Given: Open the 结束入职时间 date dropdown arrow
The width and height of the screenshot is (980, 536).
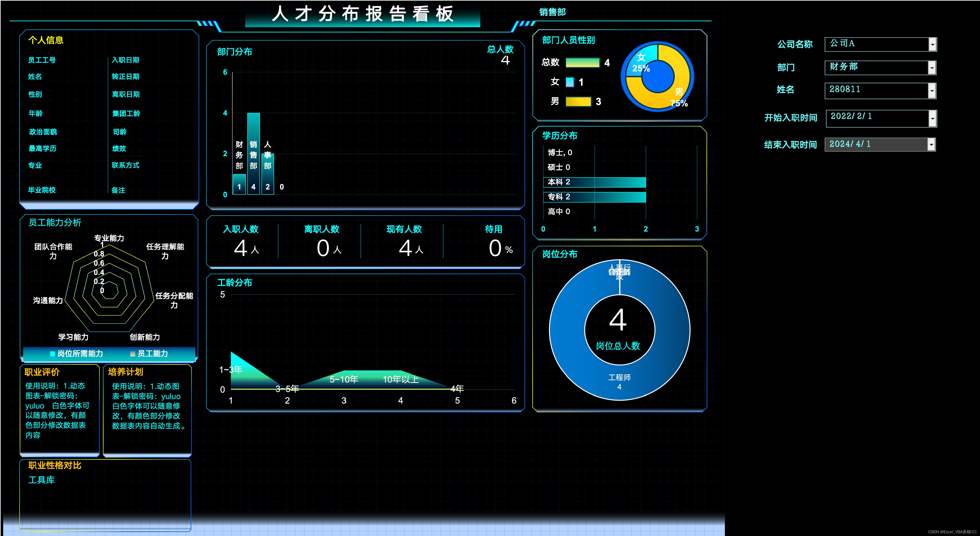Looking at the screenshot, I should 931,144.
